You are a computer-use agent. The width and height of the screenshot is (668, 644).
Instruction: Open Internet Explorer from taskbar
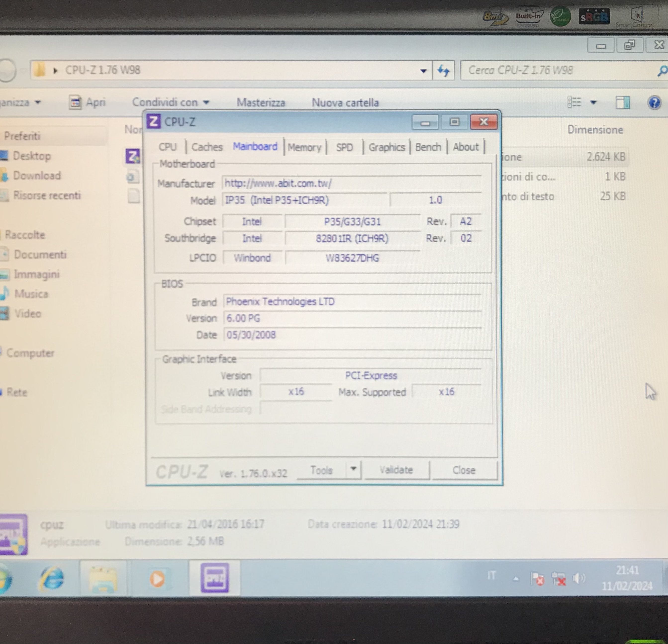(x=52, y=578)
